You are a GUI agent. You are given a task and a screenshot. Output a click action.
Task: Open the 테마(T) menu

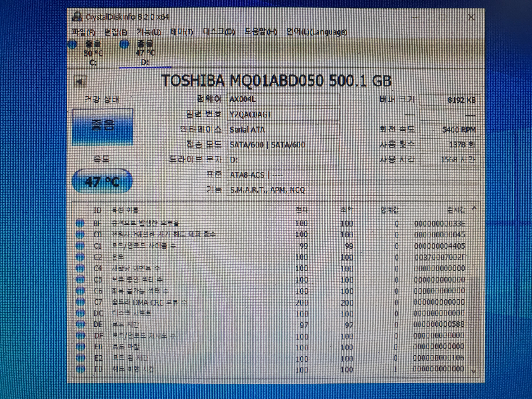182,32
